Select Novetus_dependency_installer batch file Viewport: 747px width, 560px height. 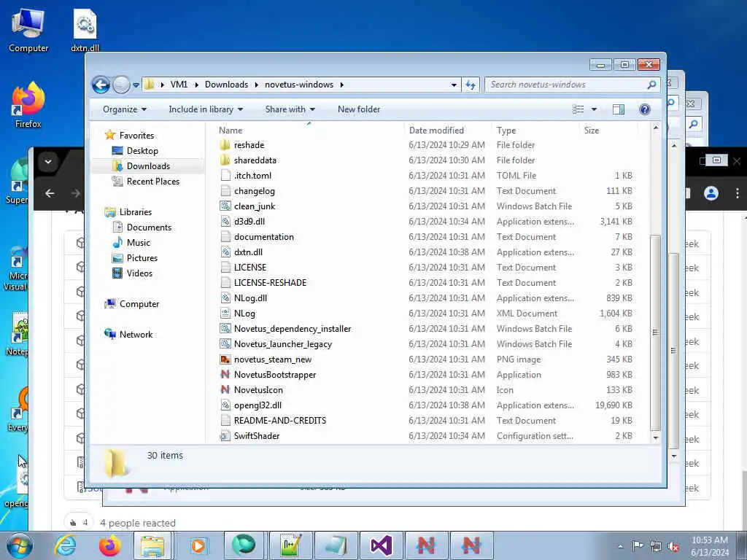tap(292, 329)
